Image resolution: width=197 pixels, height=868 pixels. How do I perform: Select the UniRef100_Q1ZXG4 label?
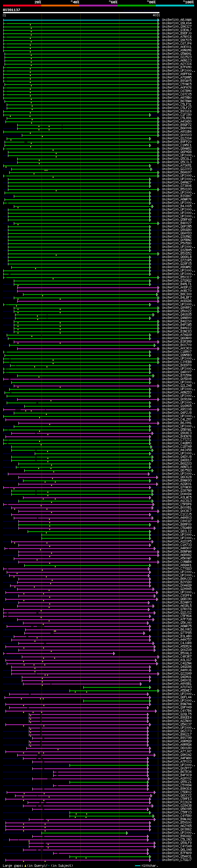coord(177,139)
